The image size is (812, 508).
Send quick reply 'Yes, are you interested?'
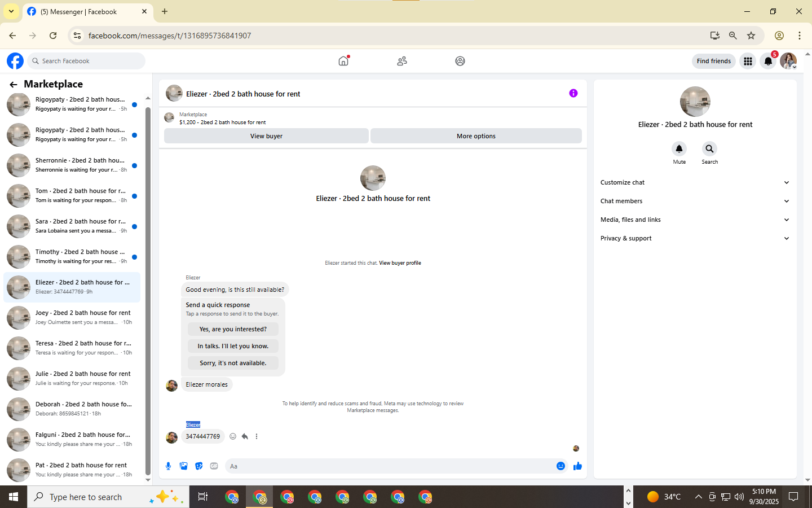[x=233, y=329]
